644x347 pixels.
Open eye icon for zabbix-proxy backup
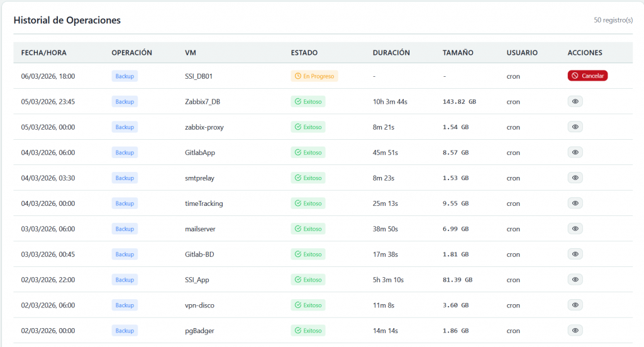(575, 127)
